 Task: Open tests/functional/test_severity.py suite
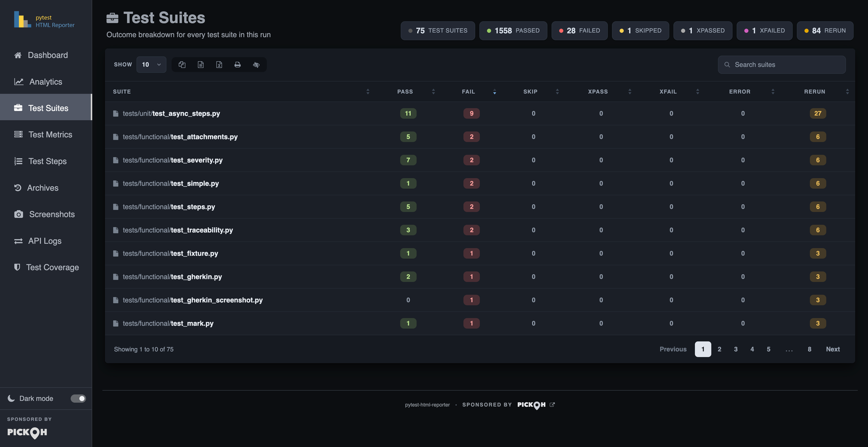pyautogui.click(x=173, y=160)
